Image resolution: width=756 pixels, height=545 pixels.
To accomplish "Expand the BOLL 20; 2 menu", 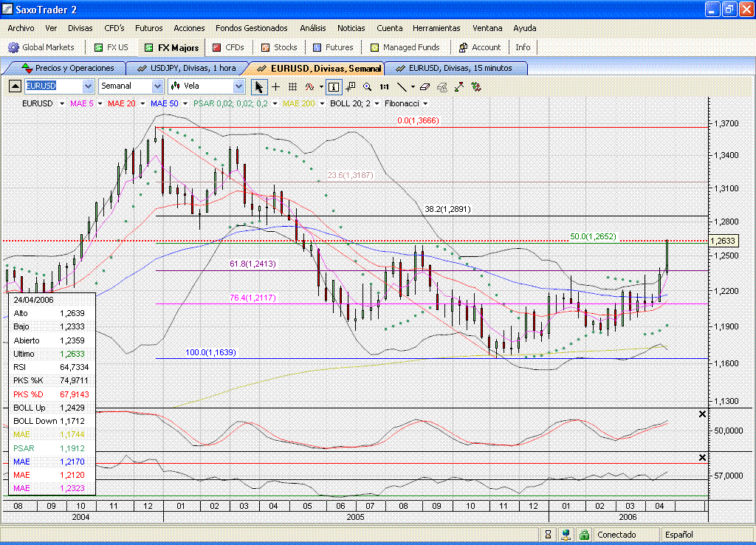I will tap(377, 103).
